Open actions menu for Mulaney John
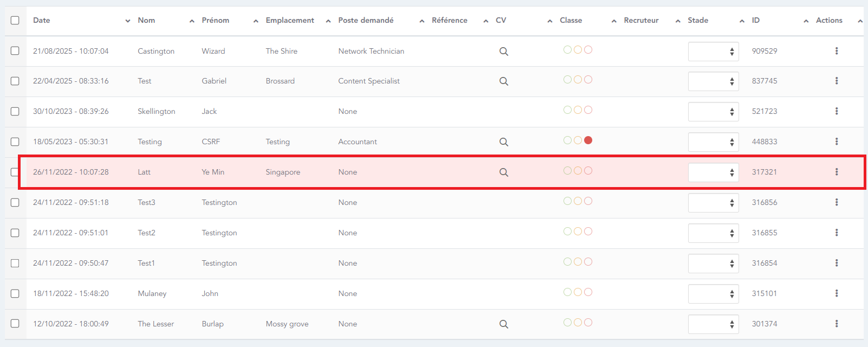 (836, 293)
